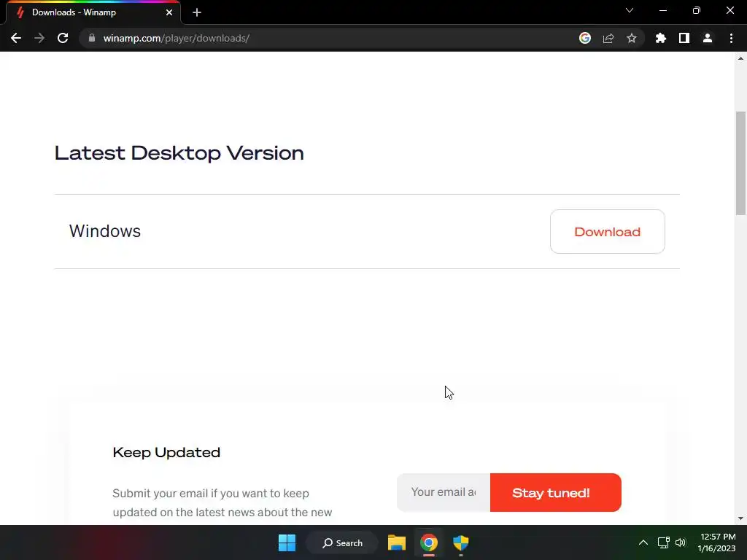Viewport: 747px width, 560px height.
Task: Restore down the Chrome window
Action: pyautogui.click(x=697, y=10)
